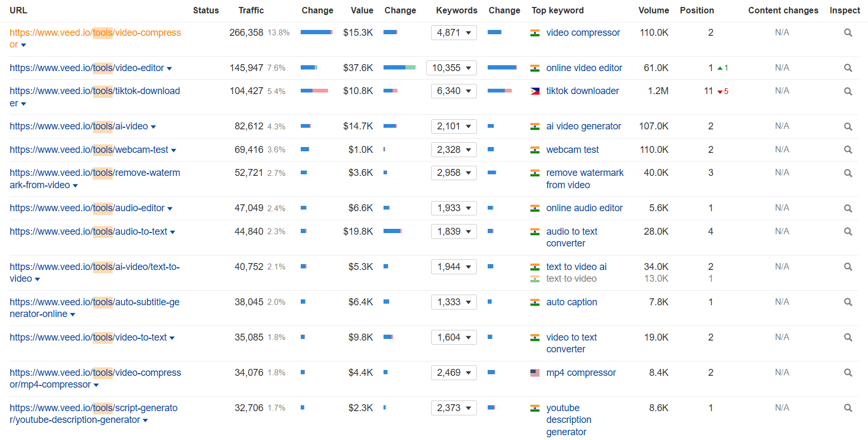Expand the 2,469 keywords dropdown

click(453, 373)
